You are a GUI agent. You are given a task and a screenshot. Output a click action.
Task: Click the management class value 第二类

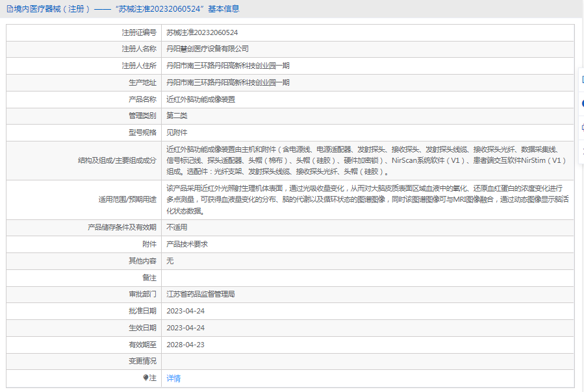[177, 116]
